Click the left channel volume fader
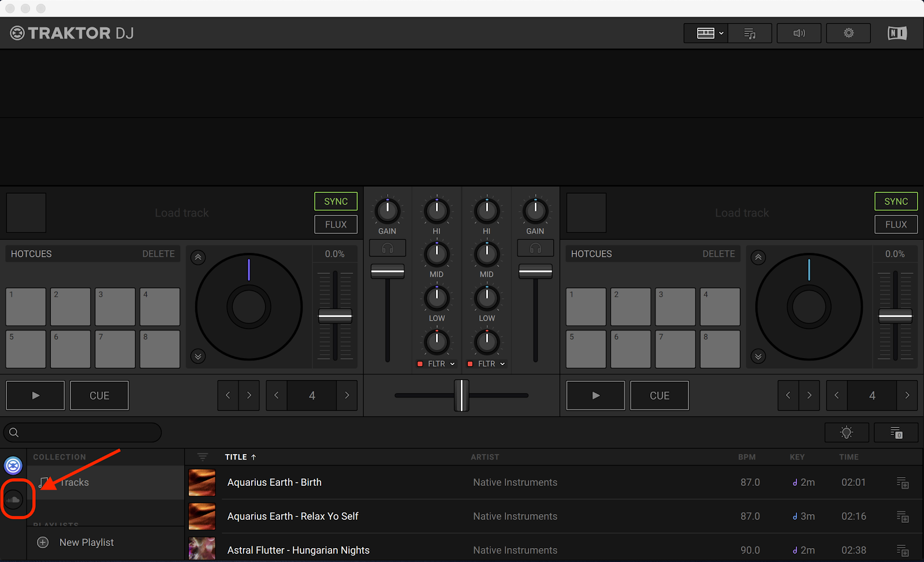This screenshot has height=562, width=924. pos(388,271)
